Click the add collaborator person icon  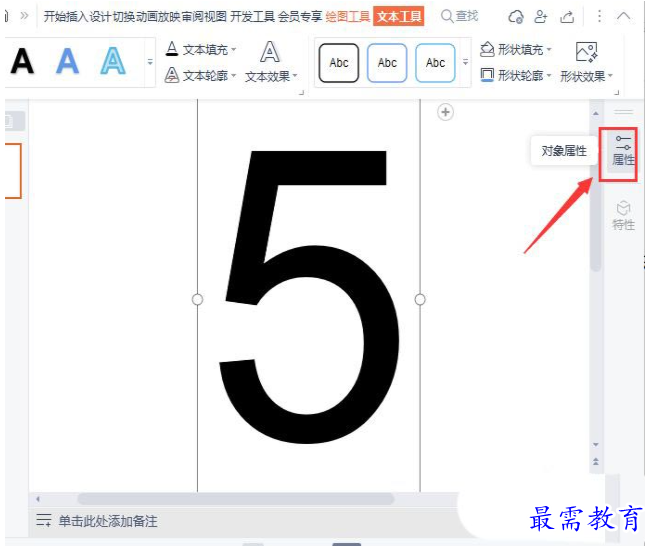541,17
